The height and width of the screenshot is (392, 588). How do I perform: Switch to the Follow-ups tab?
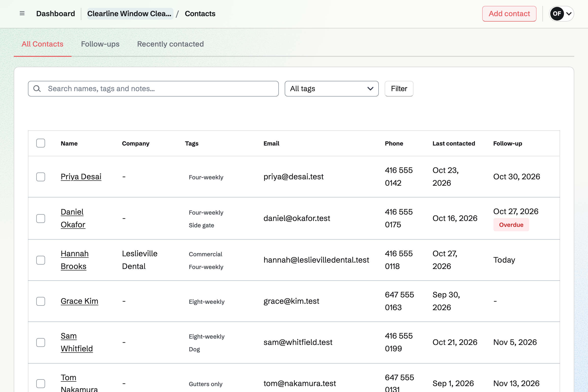(x=100, y=44)
